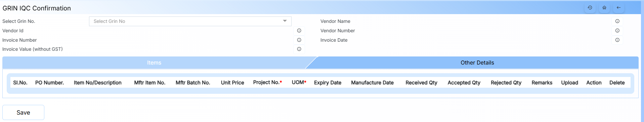Click the Invoice Value (without GST) label
Screen dimensions: 644x122
(33, 49)
